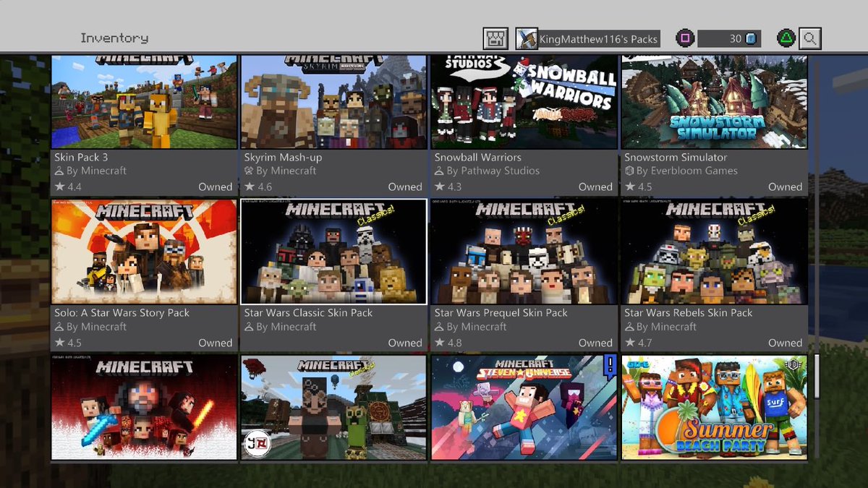868x488 pixels.
Task: Click the star icon beside rating 4.4
Action: [59, 187]
